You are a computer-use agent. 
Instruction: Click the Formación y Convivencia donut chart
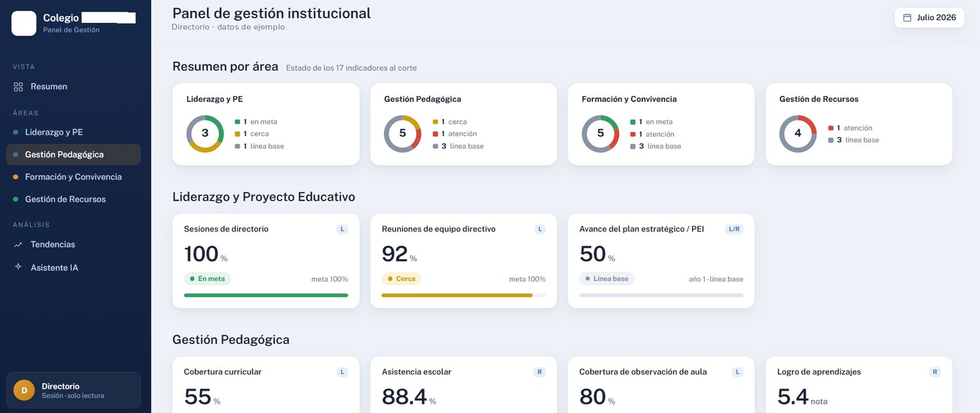click(x=600, y=133)
